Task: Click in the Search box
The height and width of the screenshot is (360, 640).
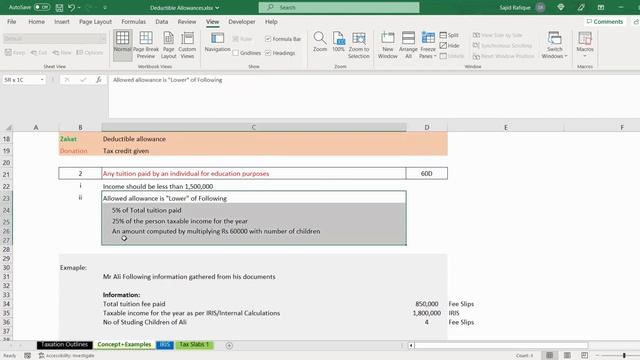Action: click(339, 7)
